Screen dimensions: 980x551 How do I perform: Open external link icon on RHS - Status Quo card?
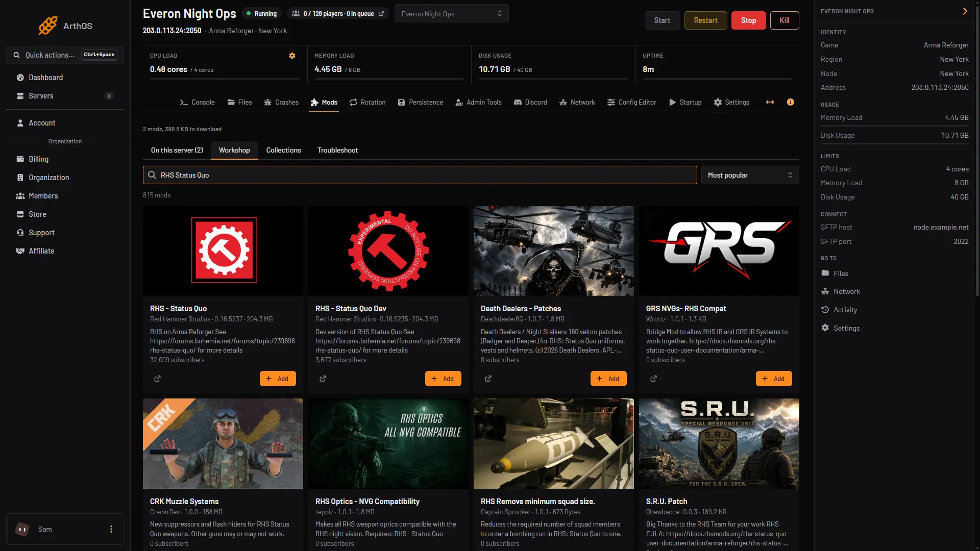point(157,379)
